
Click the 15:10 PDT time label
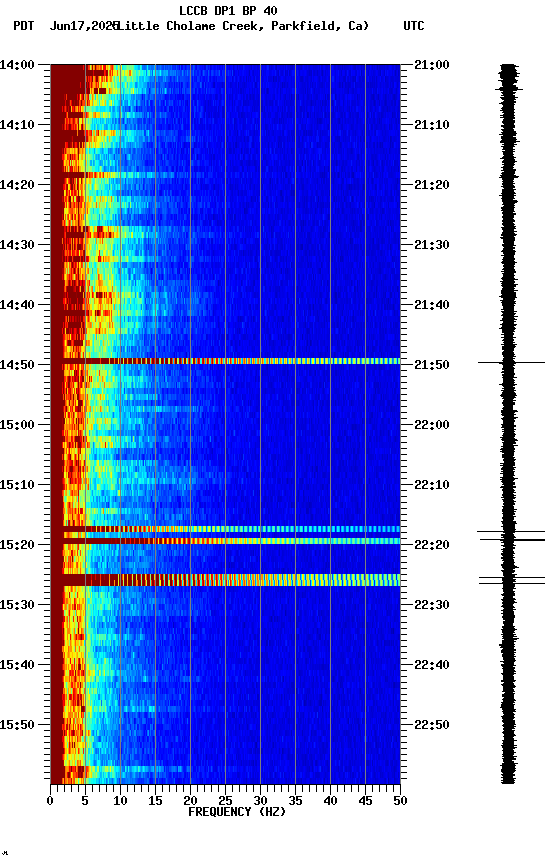(17, 485)
